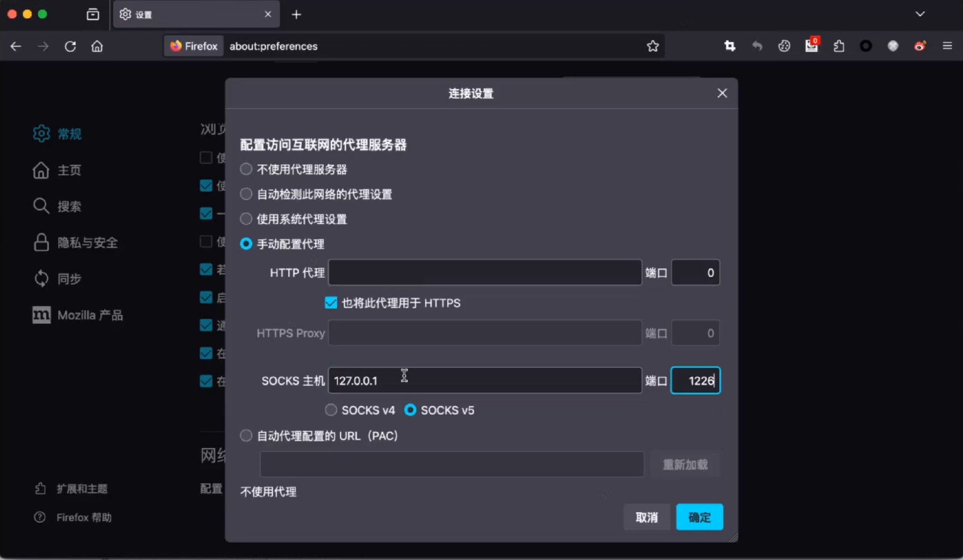Viewport: 963px width, 560px height.
Task: Click the cookie-shaped extension icon
Action: pyautogui.click(x=784, y=46)
